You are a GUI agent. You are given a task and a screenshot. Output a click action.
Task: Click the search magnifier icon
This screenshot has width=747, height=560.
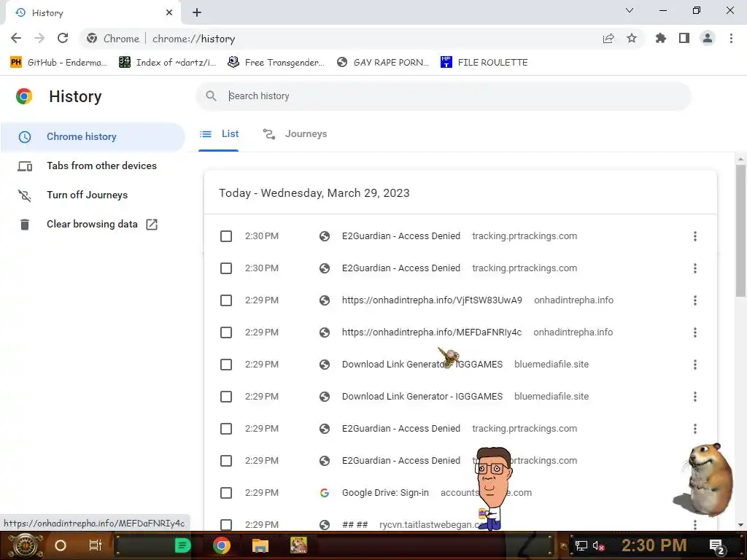click(x=211, y=96)
